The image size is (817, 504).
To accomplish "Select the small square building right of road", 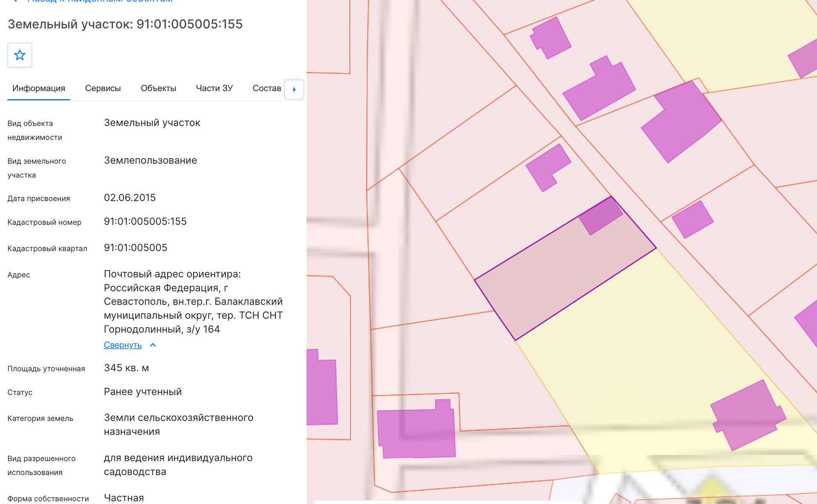I will coord(692,219).
